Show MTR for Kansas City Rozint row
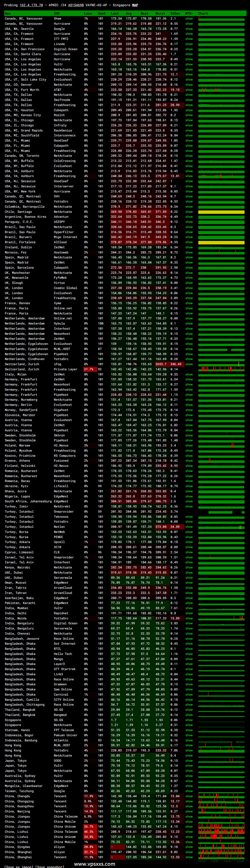Viewport: 250px width, 868px height. pyautogui.click(x=189, y=115)
